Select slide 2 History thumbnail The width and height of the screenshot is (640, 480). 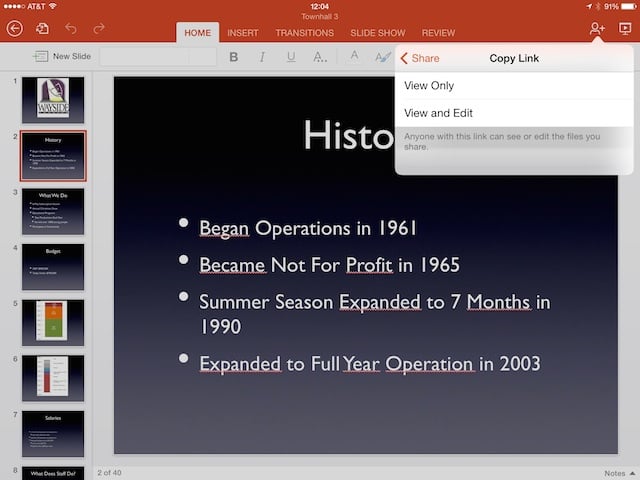click(53, 156)
